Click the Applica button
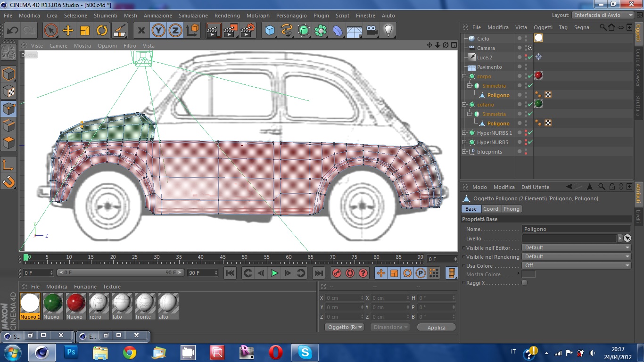The width and height of the screenshot is (644, 362). (x=436, y=328)
